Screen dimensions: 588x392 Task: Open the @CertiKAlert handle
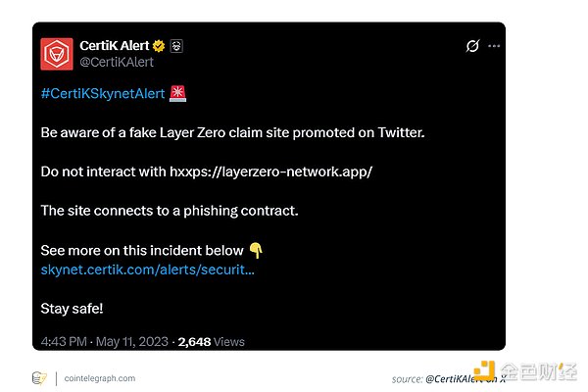(x=116, y=62)
